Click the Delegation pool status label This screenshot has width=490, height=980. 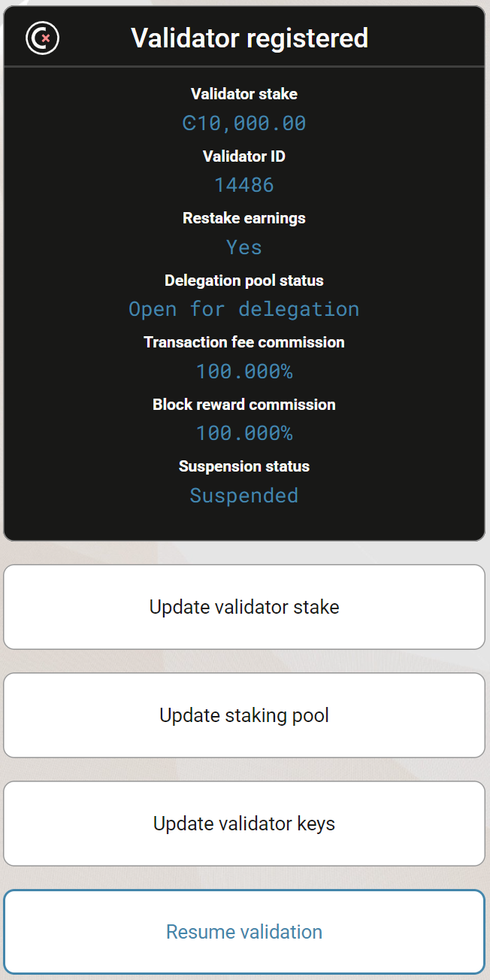[244, 281]
